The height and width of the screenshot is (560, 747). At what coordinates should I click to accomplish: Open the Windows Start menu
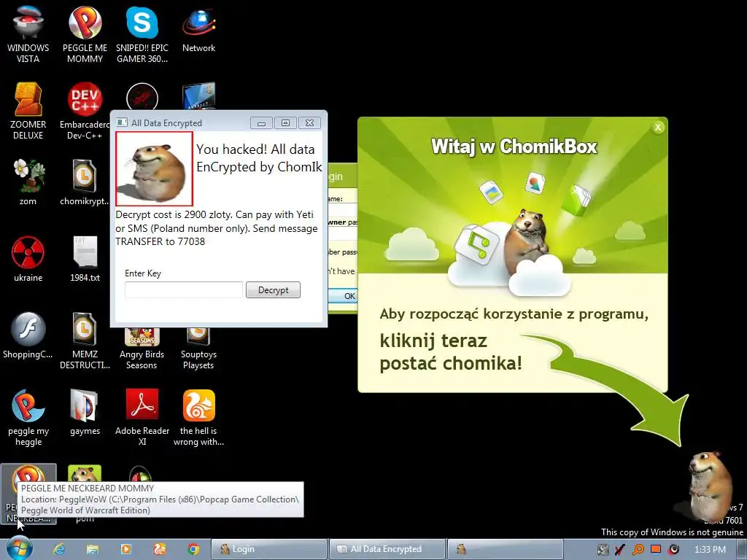(20, 548)
